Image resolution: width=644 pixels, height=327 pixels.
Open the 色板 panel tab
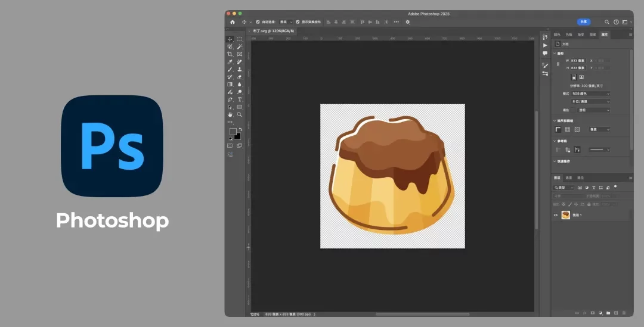pyautogui.click(x=569, y=35)
